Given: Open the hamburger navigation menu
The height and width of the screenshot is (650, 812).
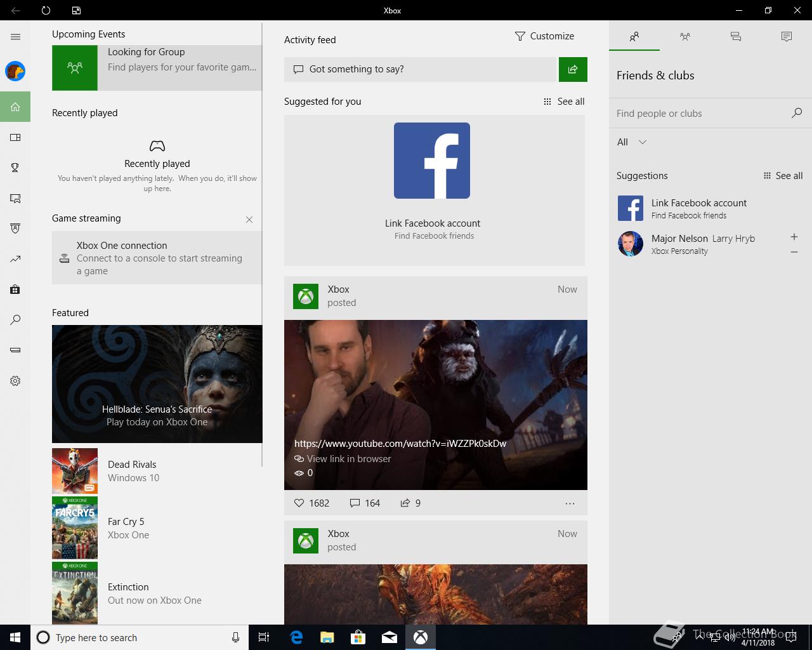Looking at the screenshot, I should coord(15,37).
